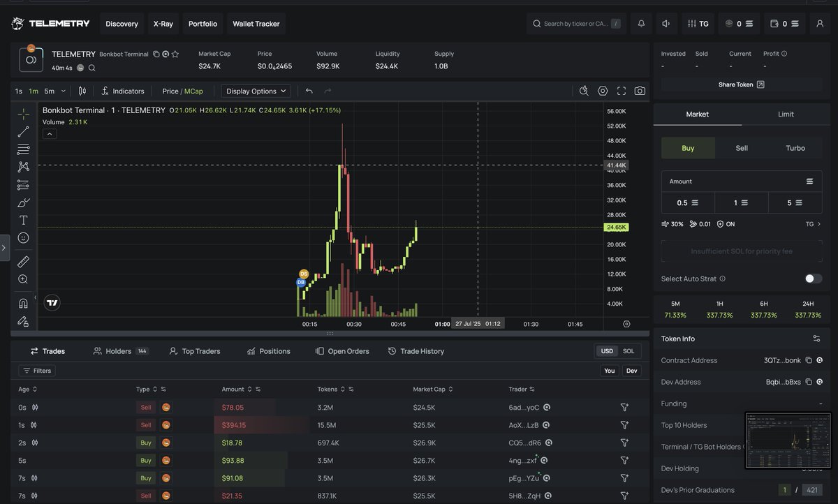Select the ruler measure tool
The width and height of the screenshot is (838, 504).
(x=23, y=261)
